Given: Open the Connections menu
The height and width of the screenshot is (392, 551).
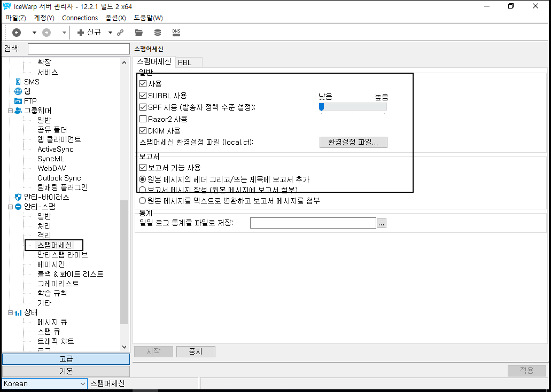Looking at the screenshot, I should point(80,18).
